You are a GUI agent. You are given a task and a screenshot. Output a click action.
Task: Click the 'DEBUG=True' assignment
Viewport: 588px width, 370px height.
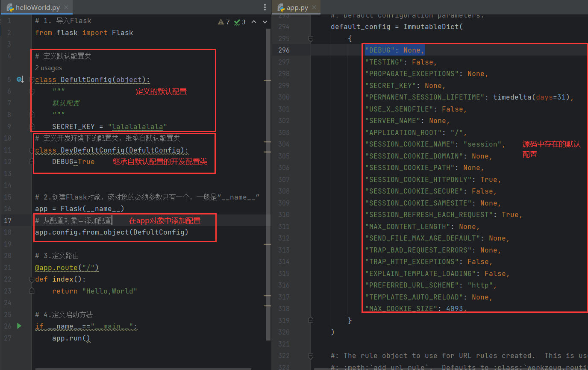[73, 162]
